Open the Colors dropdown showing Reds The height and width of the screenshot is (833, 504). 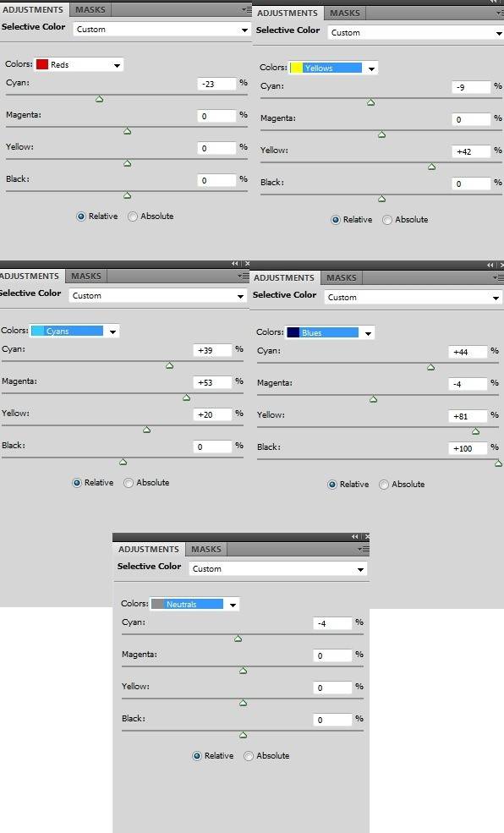79,65
